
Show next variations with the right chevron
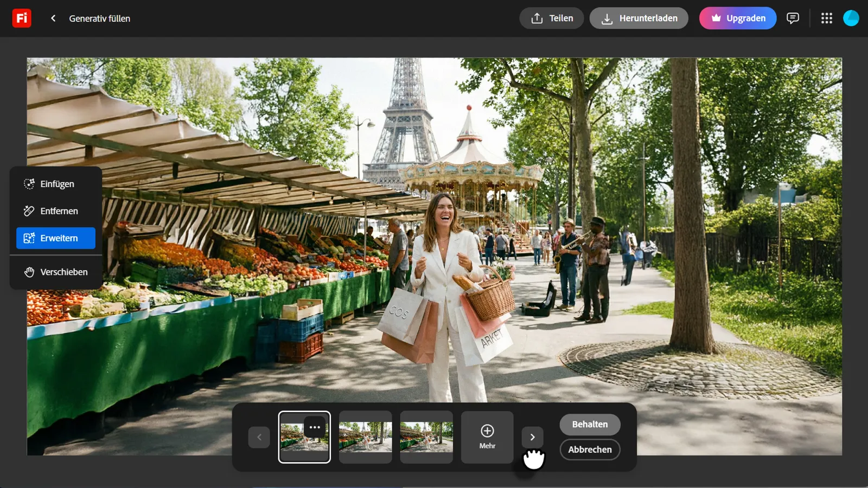pyautogui.click(x=532, y=437)
